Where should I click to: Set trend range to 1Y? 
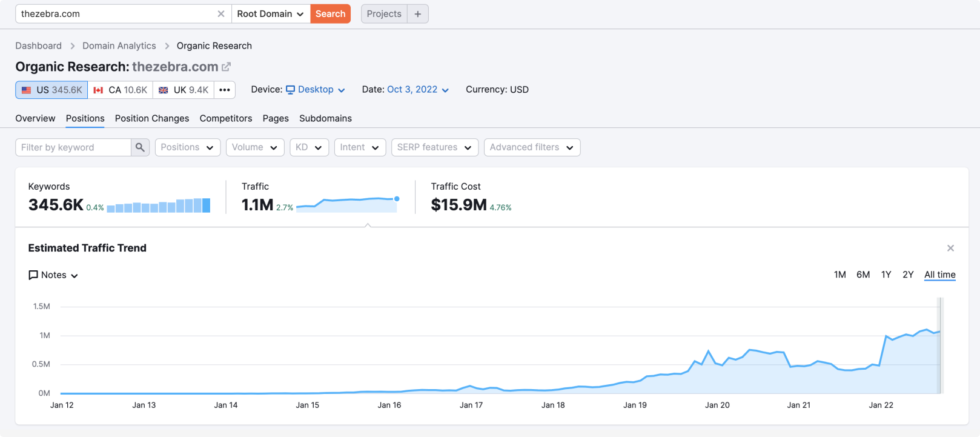tap(886, 275)
